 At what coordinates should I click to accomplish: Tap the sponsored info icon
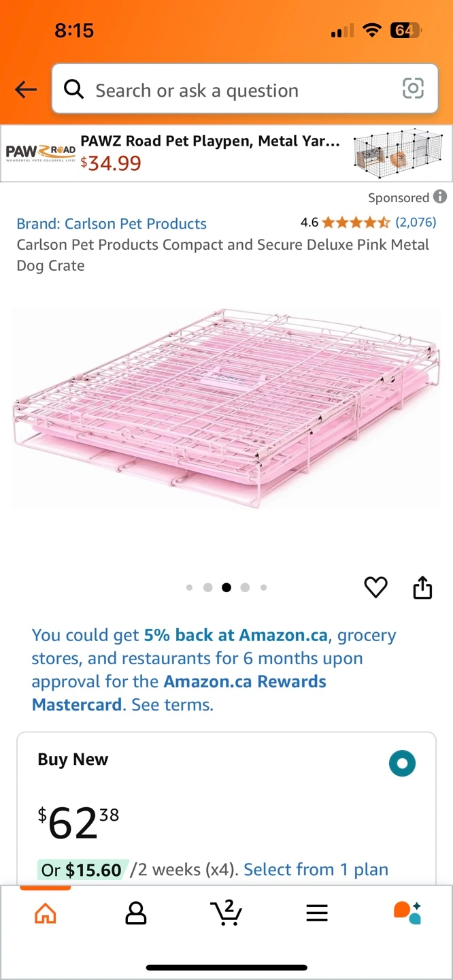coord(440,197)
